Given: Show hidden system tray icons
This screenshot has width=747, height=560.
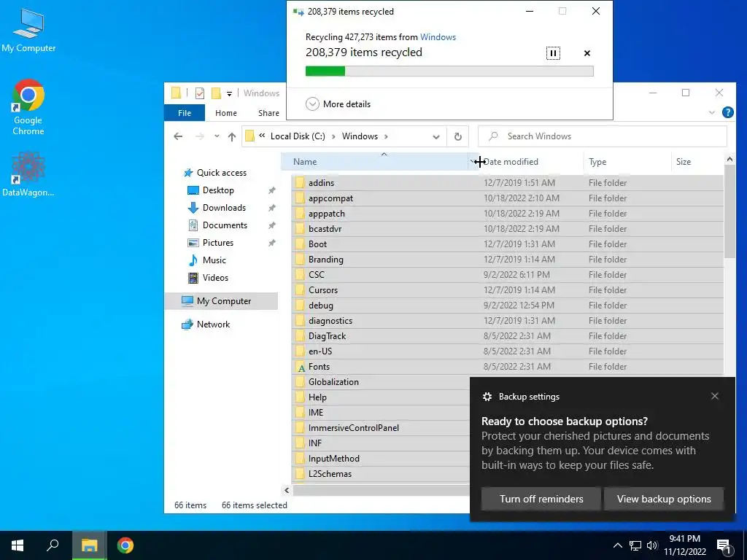Looking at the screenshot, I should click(617, 545).
